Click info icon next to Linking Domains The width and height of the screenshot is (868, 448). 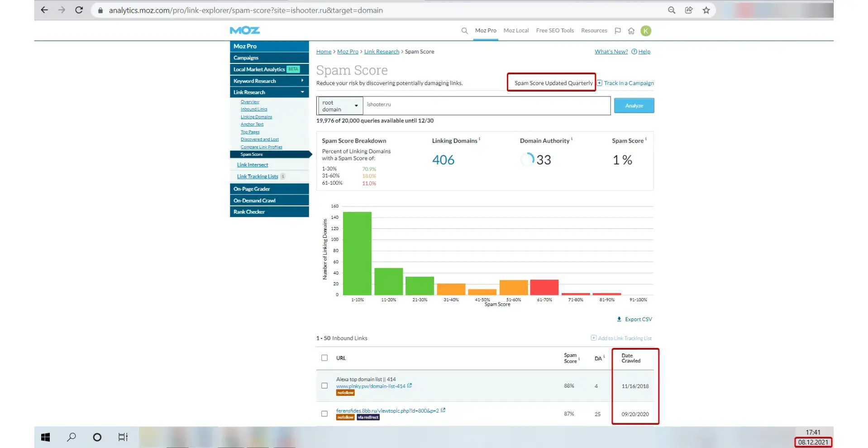click(x=480, y=139)
